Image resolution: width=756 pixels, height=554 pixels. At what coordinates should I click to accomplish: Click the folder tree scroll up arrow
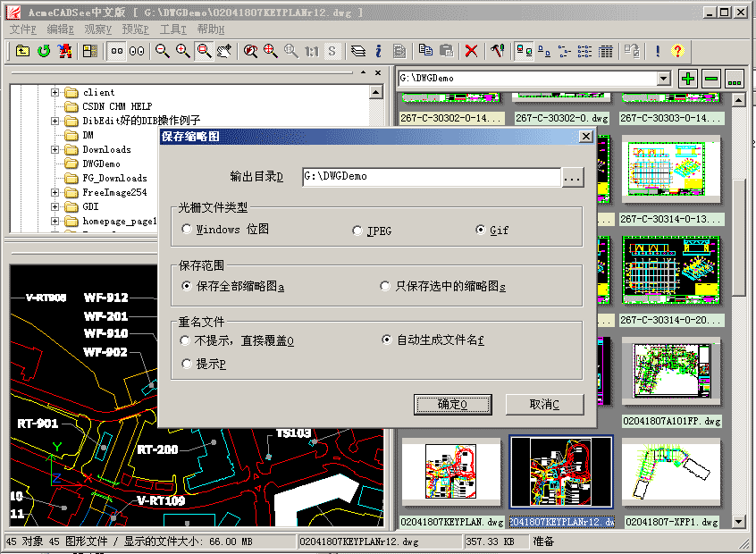click(x=376, y=92)
